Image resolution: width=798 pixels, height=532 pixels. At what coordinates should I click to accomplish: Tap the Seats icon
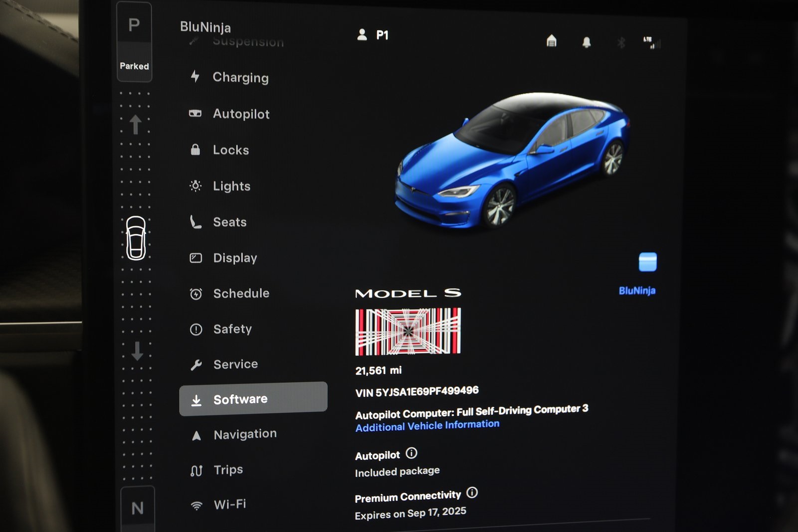pyautogui.click(x=196, y=222)
